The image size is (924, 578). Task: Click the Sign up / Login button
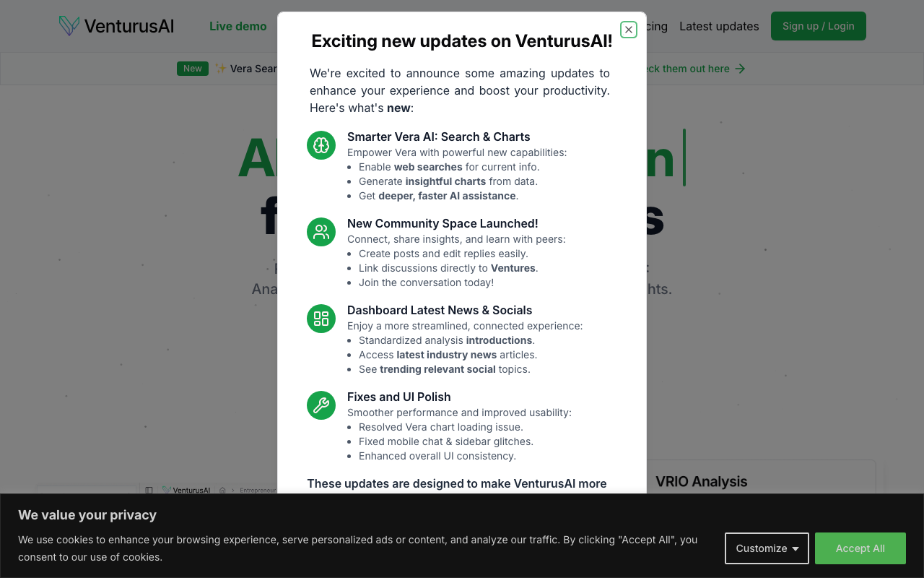pyautogui.click(x=819, y=26)
